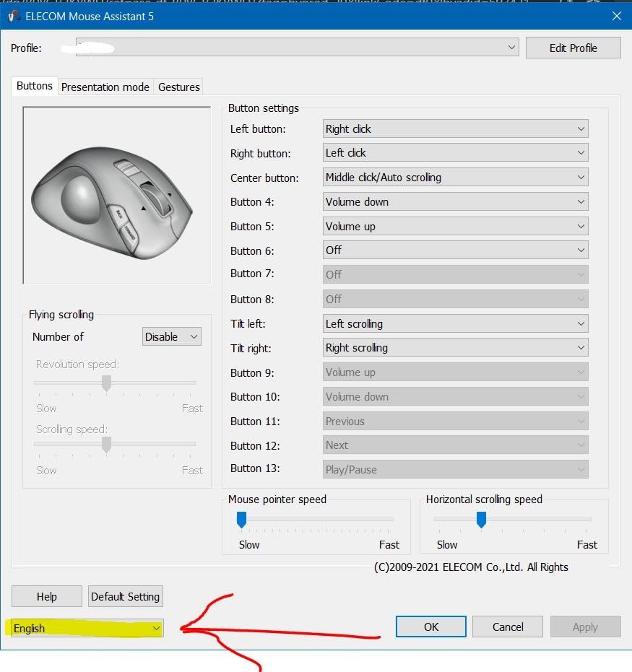
Task: Expand the Right button function dropdown
Action: pyautogui.click(x=455, y=153)
